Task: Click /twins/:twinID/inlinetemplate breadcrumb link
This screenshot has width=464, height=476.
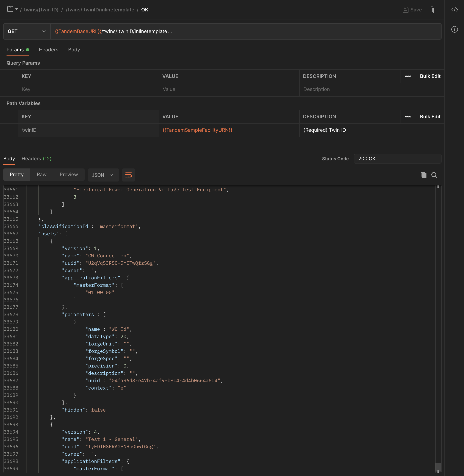Action: (x=100, y=10)
